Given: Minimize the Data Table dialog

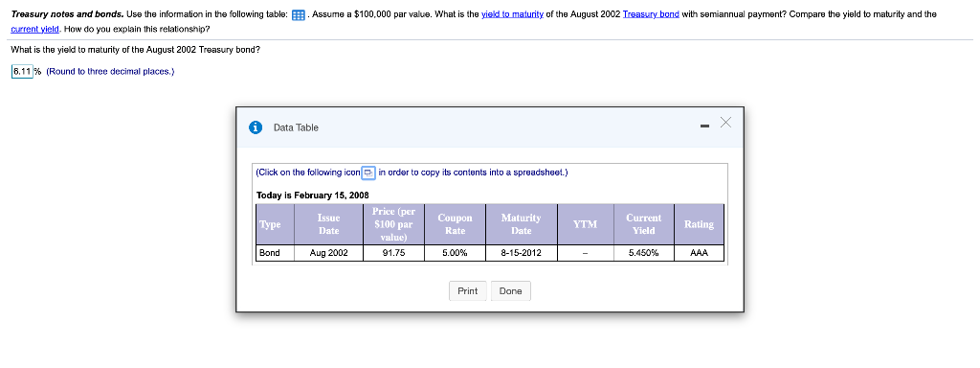Looking at the screenshot, I should (705, 127).
